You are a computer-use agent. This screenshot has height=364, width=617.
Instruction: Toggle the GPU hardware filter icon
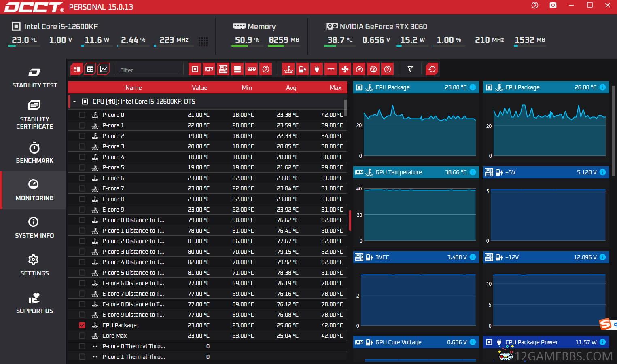pyautogui.click(x=209, y=69)
